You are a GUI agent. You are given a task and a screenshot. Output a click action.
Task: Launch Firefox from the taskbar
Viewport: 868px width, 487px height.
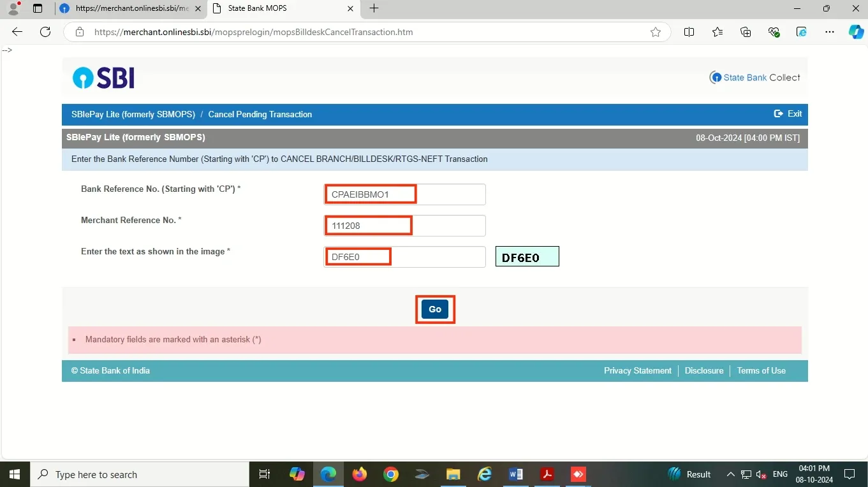(360, 474)
